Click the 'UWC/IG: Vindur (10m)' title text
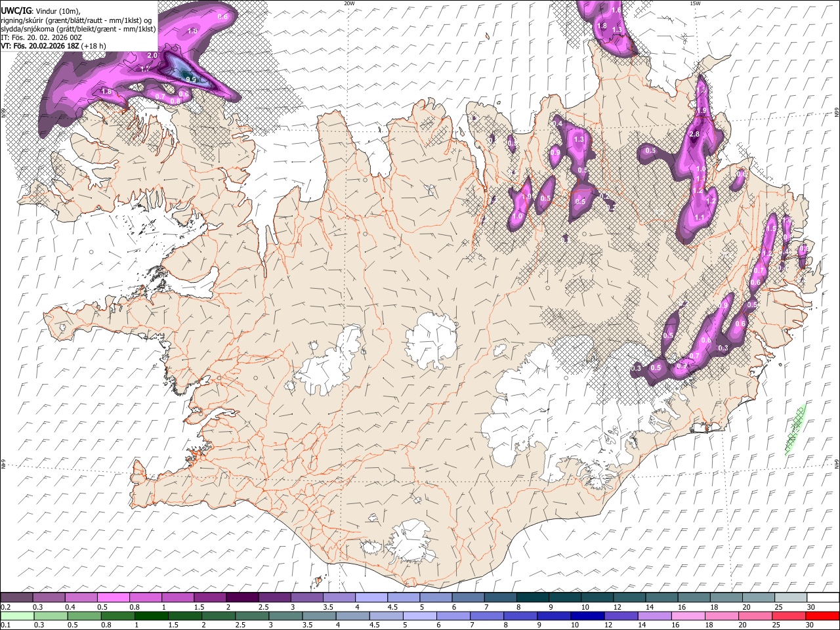This screenshot has width=840, height=630. click(40, 10)
